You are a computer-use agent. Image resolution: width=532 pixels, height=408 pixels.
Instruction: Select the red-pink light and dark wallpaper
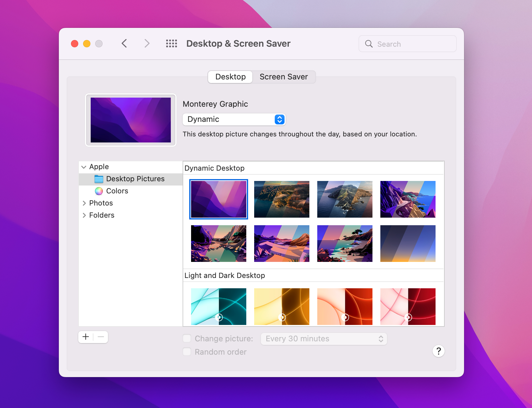point(408,306)
